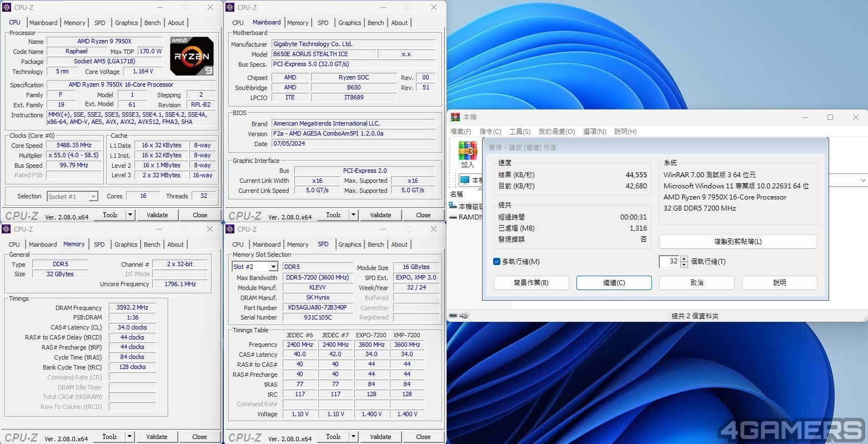Click the Max Bandwidth DDR5-7200 (3600 MHz) field
The image size is (868, 444).
point(318,277)
